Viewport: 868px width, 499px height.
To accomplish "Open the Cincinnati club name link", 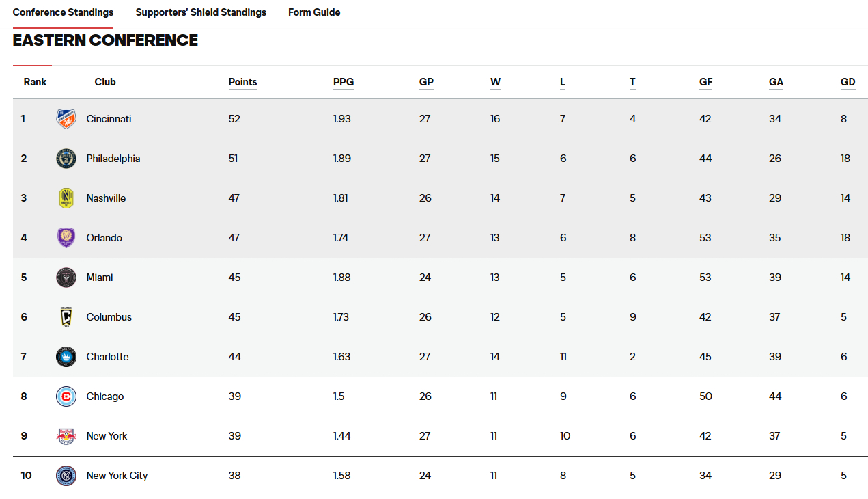I will 109,119.
